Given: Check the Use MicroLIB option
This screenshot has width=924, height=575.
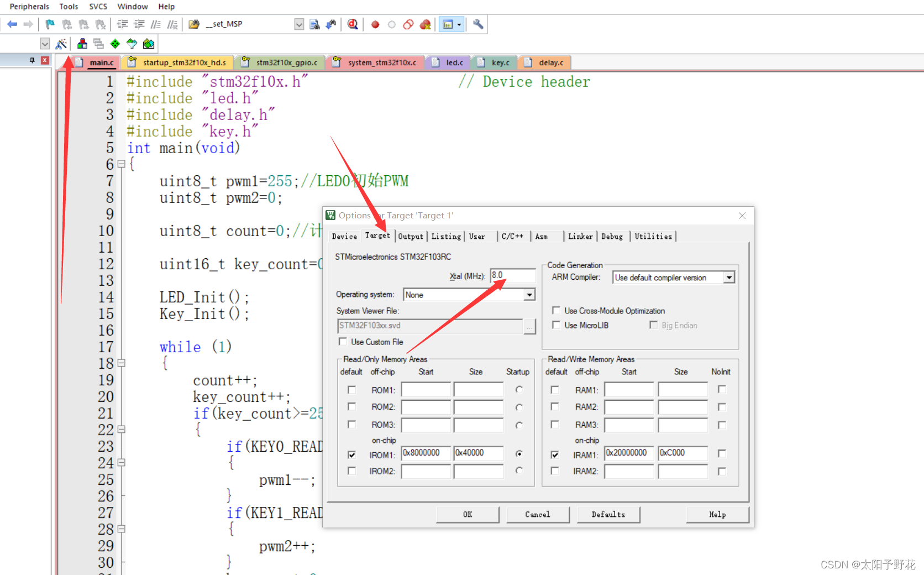Looking at the screenshot, I should point(556,325).
